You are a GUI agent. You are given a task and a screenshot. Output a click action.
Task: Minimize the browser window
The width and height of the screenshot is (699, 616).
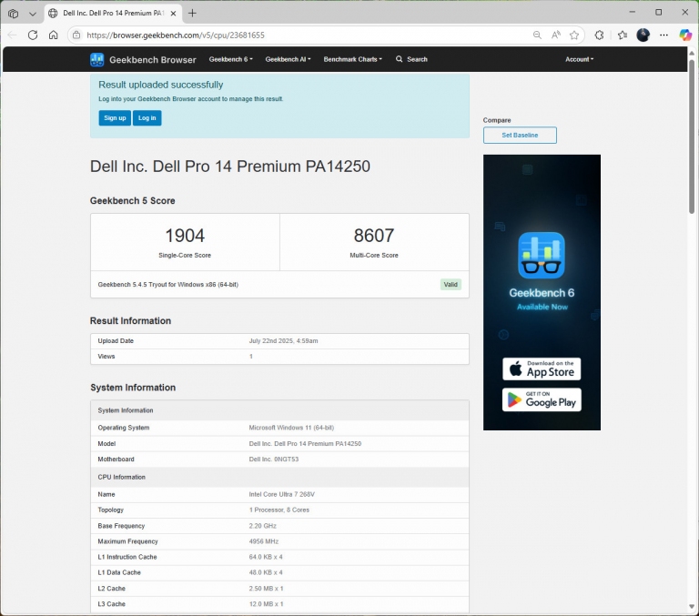coord(633,13)
